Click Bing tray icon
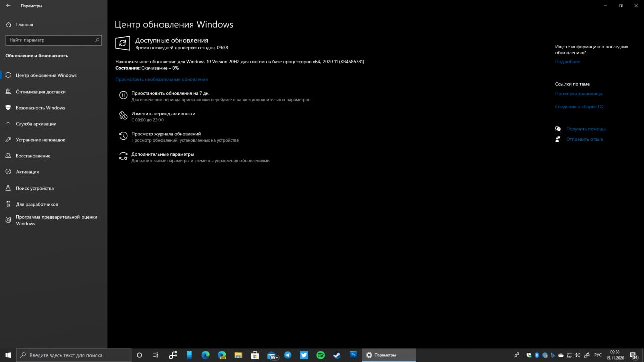The height and width of the screenshot is (362, 644). 553,355
